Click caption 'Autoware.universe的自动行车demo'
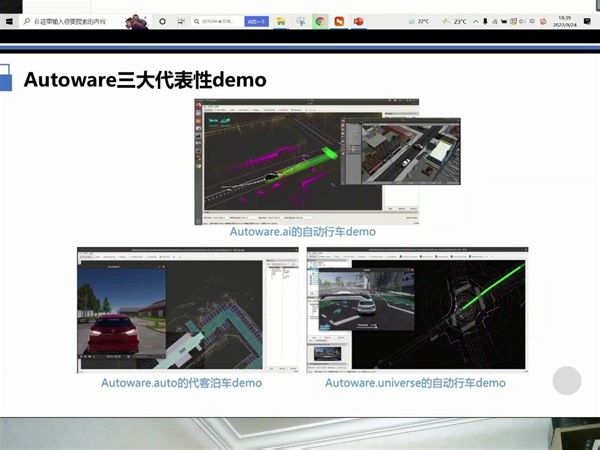Screen dimensions: 600x450 coord(415,383)
